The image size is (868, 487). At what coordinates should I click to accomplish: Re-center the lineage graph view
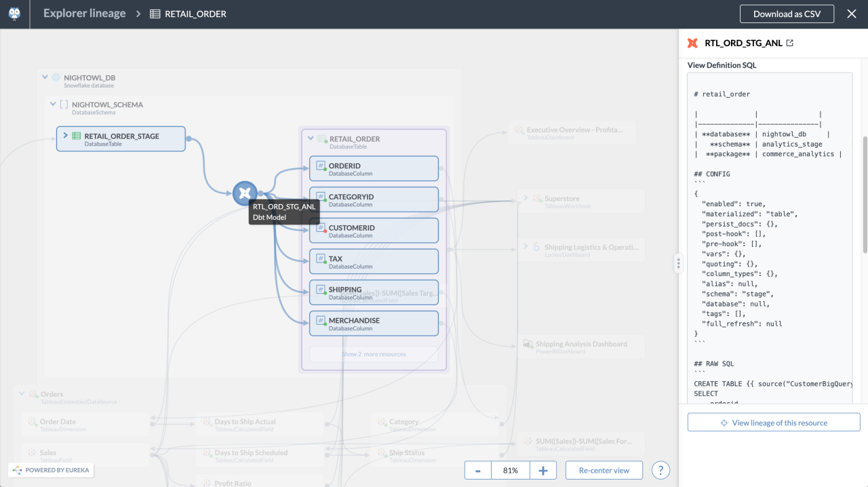click(x=604, y=470)
